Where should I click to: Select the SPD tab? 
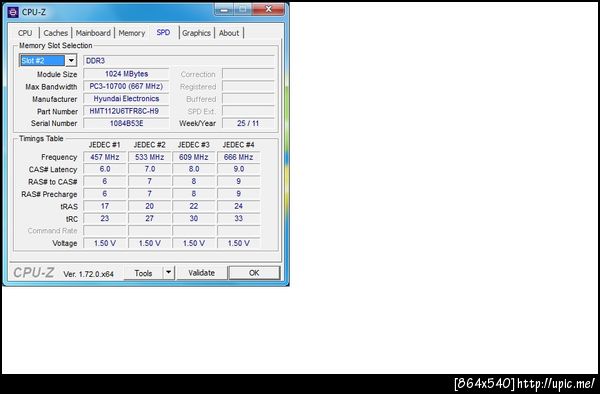pyautogui.click(x=163, y=33)
